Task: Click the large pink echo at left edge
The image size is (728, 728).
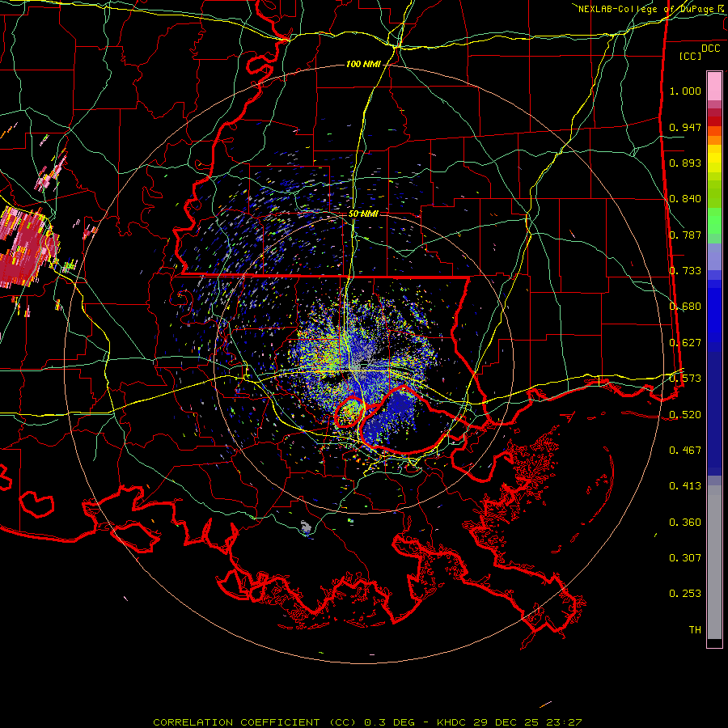Action: pyautogui.click(x=26, y=248)
